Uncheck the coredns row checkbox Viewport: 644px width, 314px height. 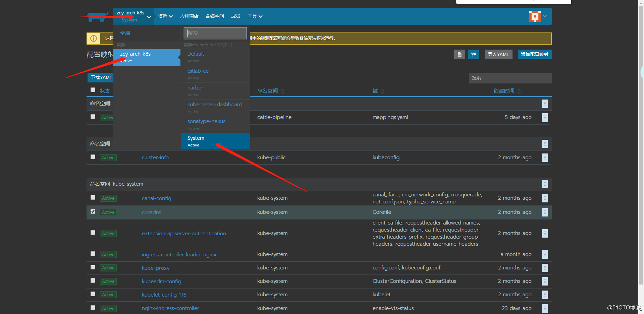(x=93, y=211)
